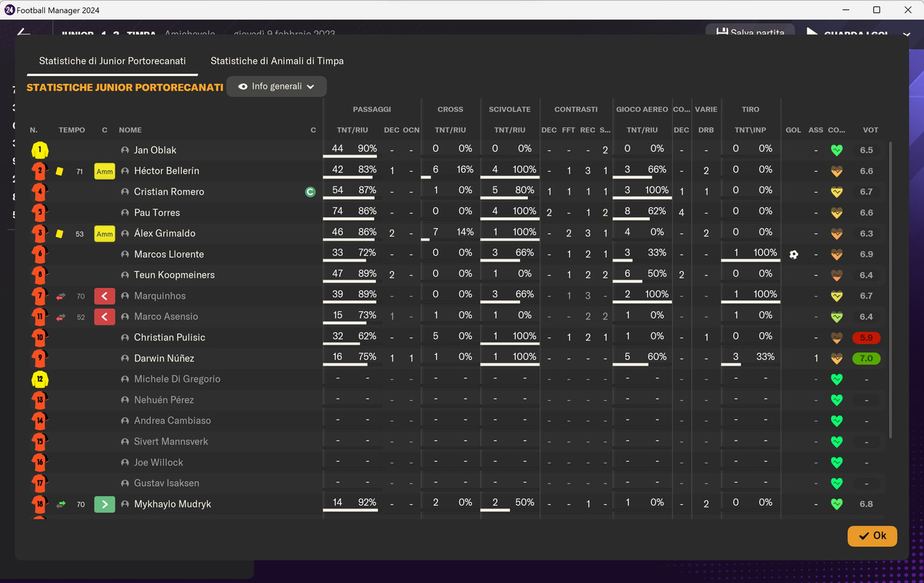
Task: Sort by the TEMPO column header
Action: (x=72, y=130)
